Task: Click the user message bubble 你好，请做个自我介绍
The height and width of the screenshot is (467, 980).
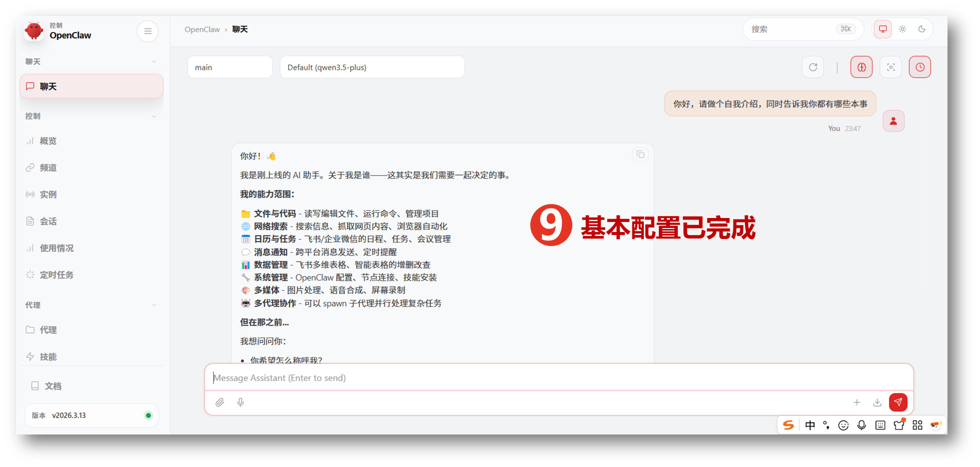Action: pos(770,103)
